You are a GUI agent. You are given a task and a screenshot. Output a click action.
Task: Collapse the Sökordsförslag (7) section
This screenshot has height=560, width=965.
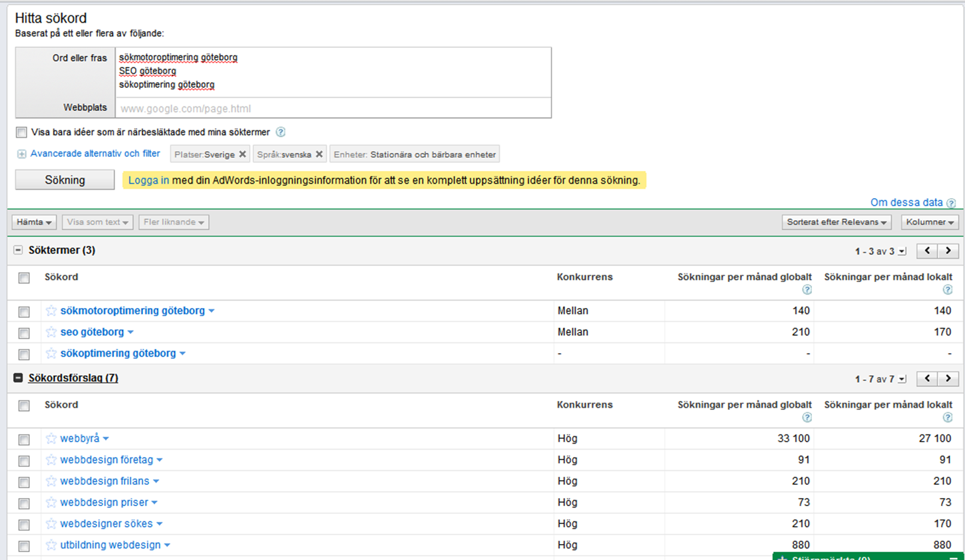coord(18,378)
